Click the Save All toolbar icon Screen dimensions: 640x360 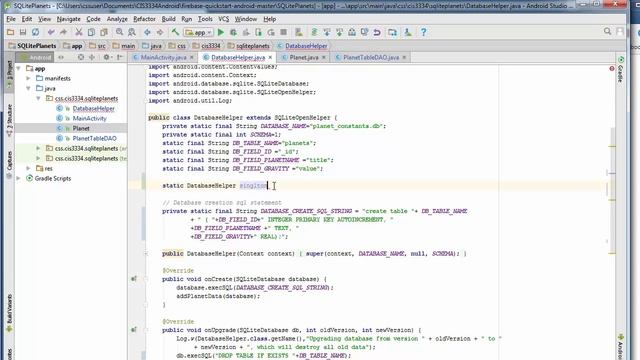coord(23,32)
